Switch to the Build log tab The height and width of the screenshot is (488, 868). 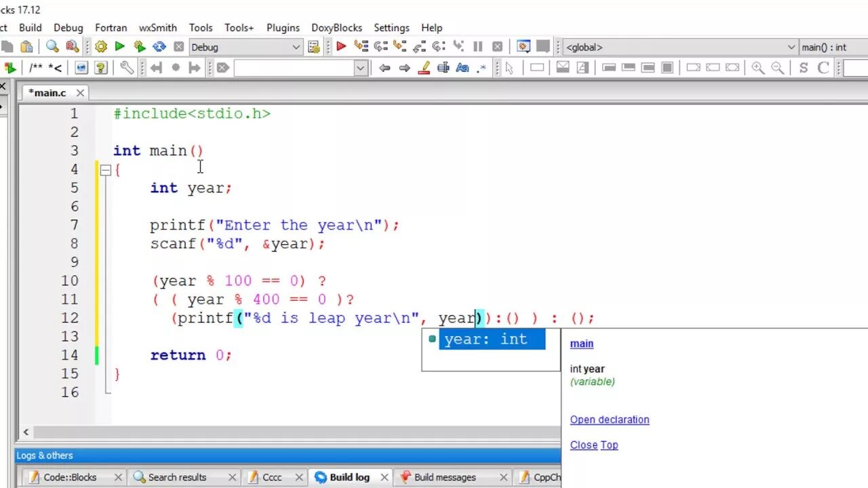(x=349, y=477)
